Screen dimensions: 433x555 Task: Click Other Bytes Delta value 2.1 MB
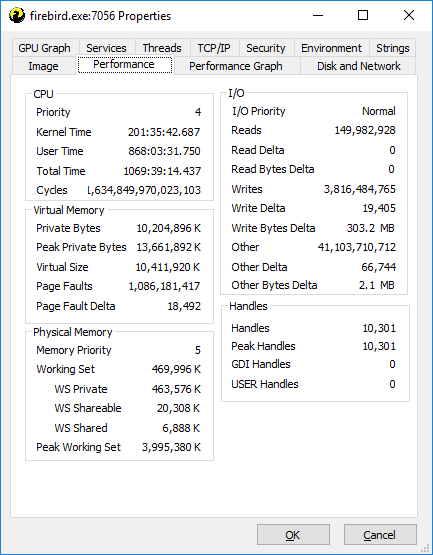[x=376, y=285]
